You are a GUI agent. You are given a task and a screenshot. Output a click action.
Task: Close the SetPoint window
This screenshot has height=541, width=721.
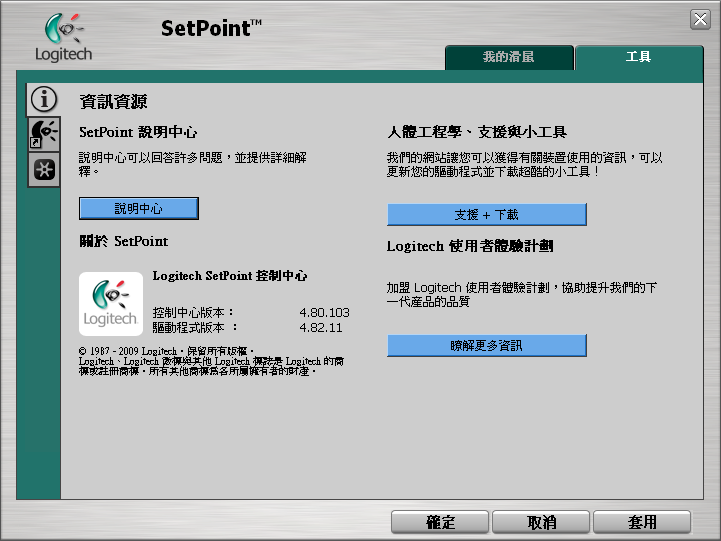700,20
